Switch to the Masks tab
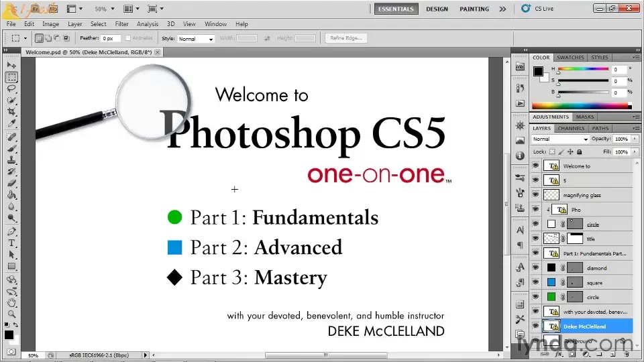The image size is (644, 362). (x=585, y=117)
